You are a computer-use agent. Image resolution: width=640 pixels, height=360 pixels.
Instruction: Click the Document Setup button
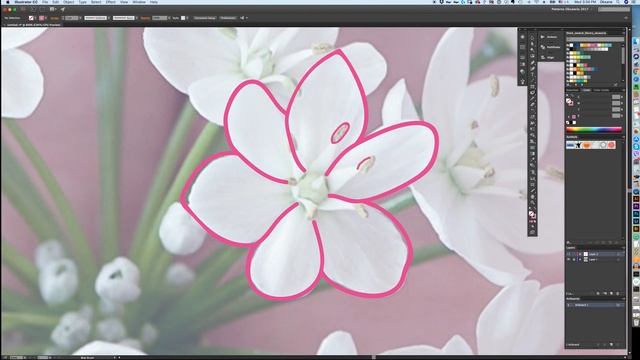pyautogui.click(x=204, y=18)
